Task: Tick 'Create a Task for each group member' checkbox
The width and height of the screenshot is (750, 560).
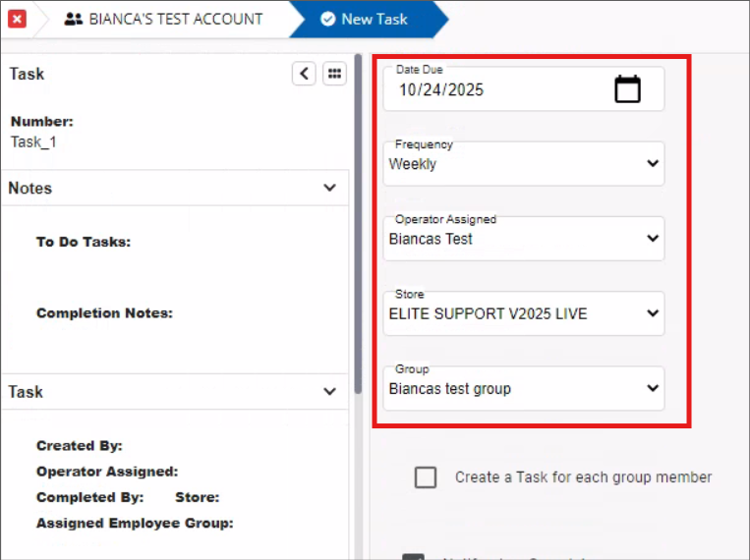Action: 426,477
